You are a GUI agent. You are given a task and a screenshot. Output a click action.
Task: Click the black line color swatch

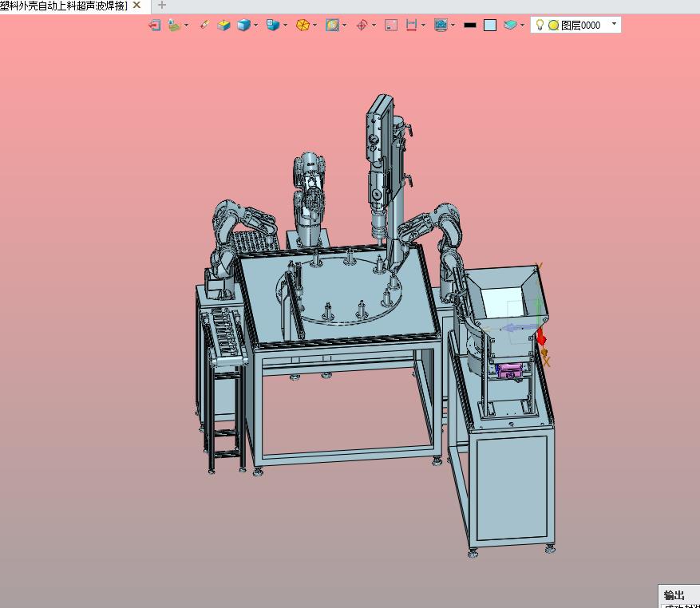(470, 26)
